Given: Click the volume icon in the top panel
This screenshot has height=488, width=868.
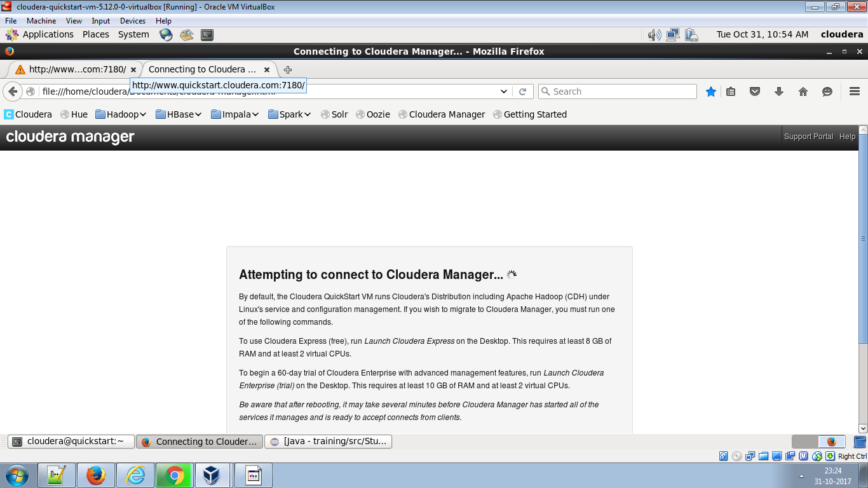Looking at the screenshot, I should coord(654,34).
